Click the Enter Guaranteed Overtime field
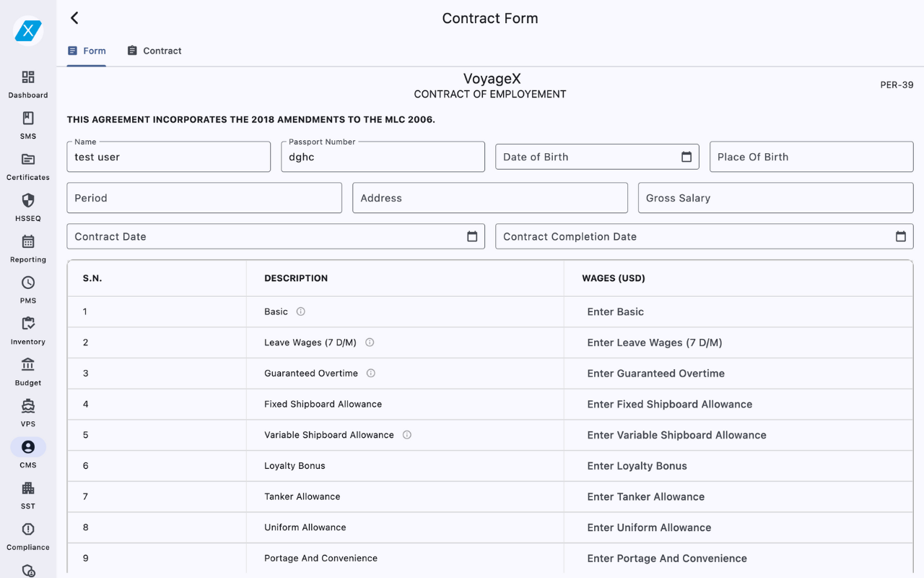Viewport: 924px width, 578px height. 738,374
